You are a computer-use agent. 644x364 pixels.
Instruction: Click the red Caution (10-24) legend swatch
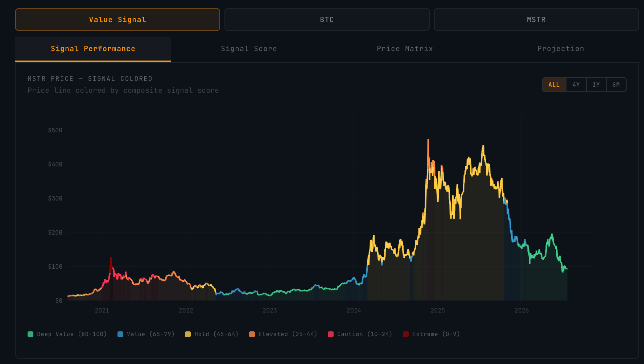pos(331,334)
